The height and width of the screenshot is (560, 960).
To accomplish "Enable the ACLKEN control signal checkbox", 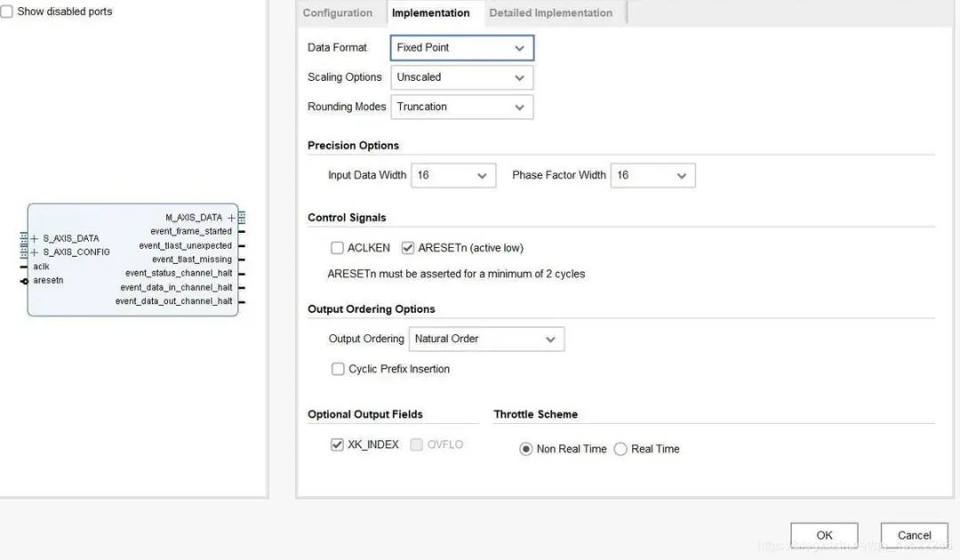I will (337, 248).
